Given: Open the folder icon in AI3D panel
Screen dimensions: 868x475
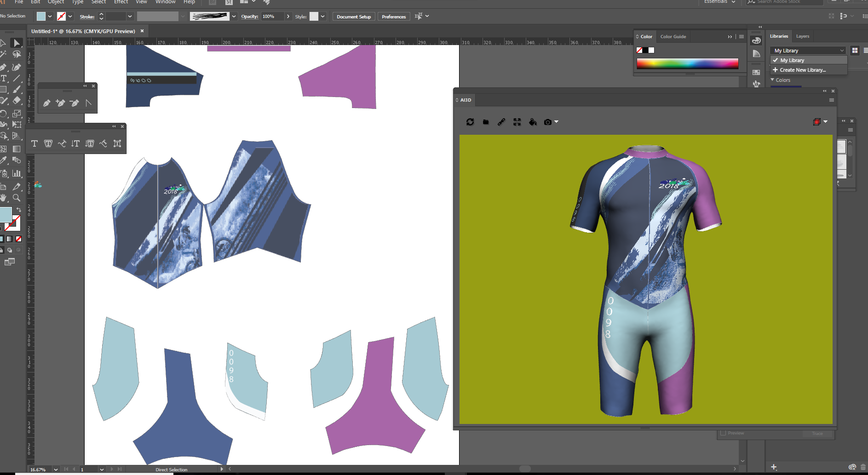Looking at the screenshot, I should pyautogui.click(x=485, y=122).
